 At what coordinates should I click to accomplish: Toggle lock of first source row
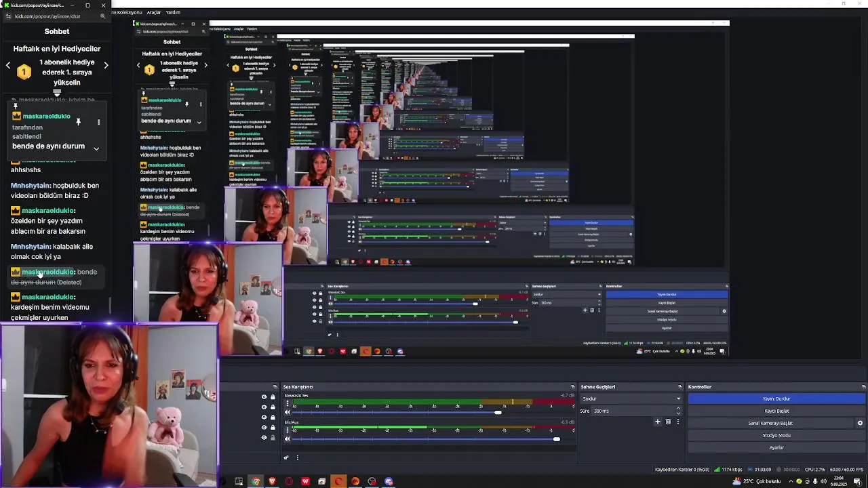point(273,397)
